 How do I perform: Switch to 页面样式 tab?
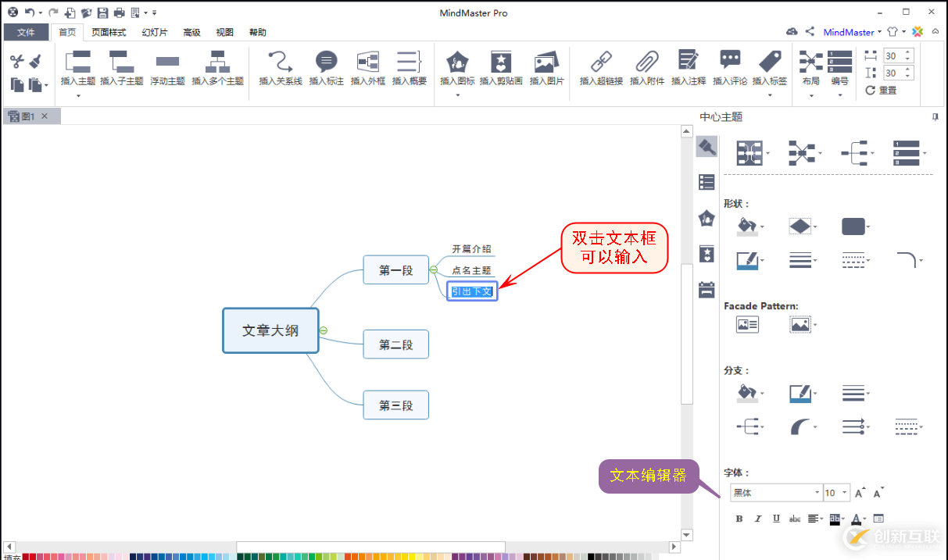(108, 32)
